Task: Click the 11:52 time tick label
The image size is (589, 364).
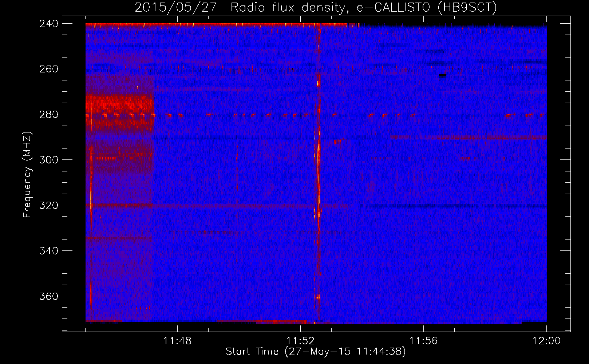Action: [x=300, y=341]
